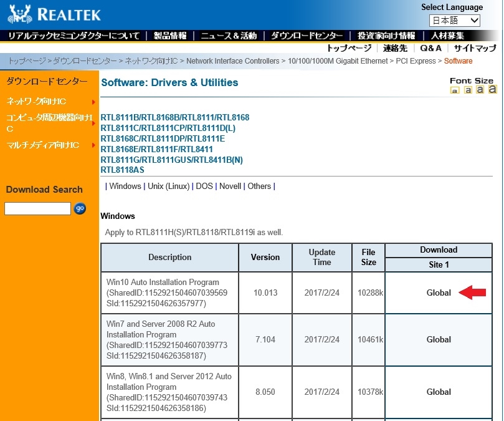The width and height of the screenshot is (504, 421).
Task: Click file size 10461k cell
Action: 369,339
